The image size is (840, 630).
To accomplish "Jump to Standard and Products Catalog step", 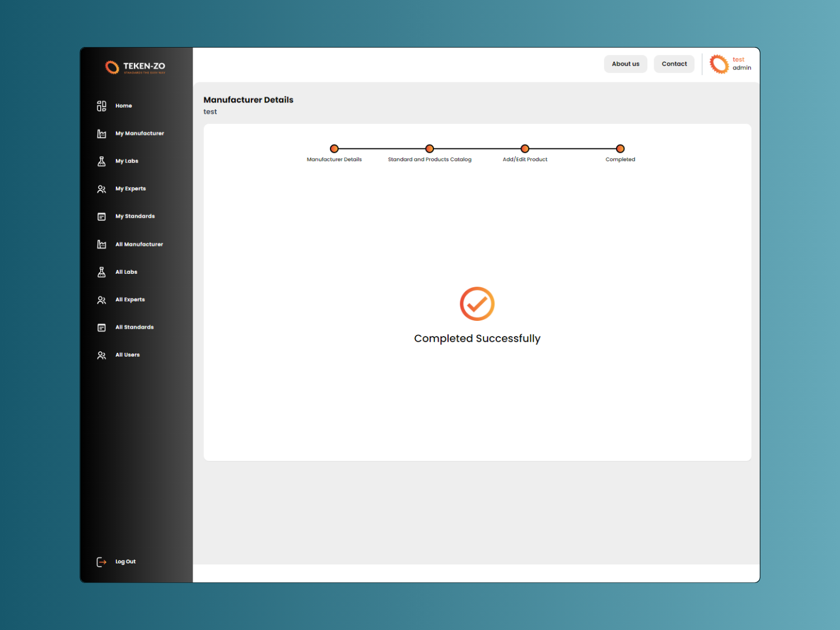I will coord(430,149).
